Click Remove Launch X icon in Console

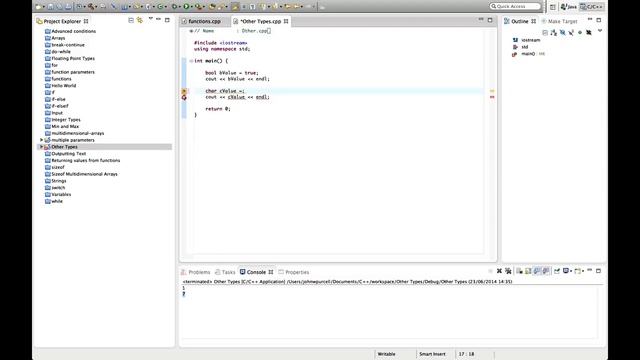tap(499, 271)
